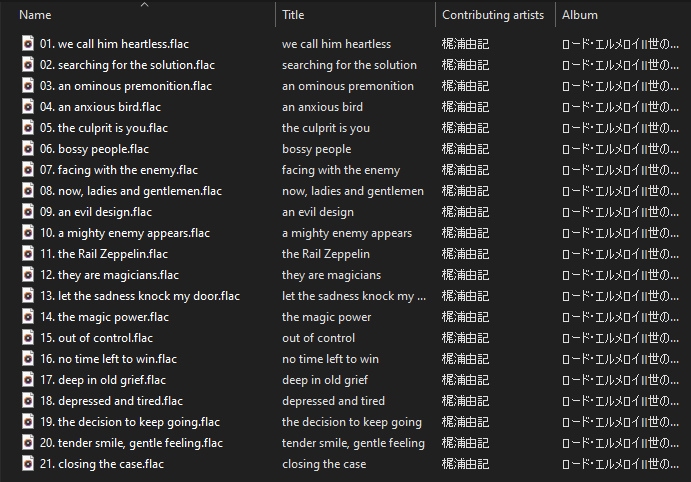Select the file icon of 05. the culprit is you
691x482 pixels.
coord(28,128)
